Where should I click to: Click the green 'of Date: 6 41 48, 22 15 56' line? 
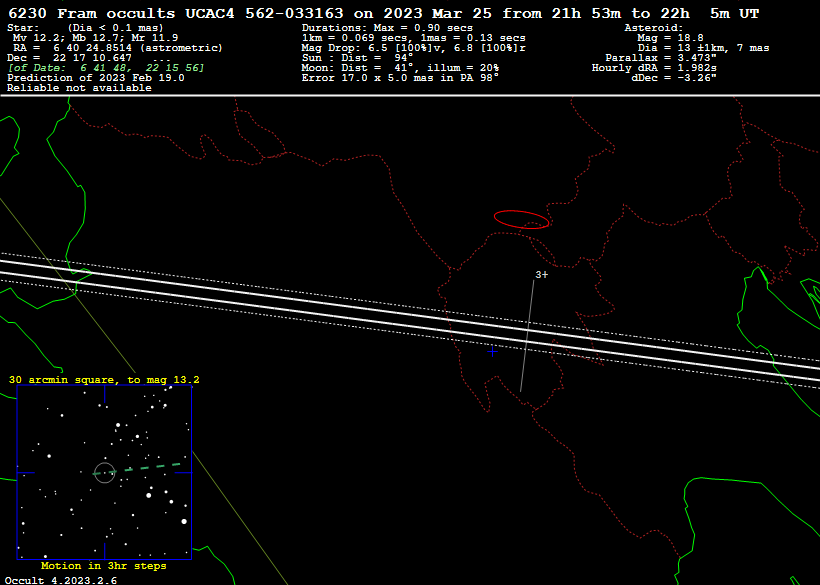pyautogui.click(x=106, y=68)
